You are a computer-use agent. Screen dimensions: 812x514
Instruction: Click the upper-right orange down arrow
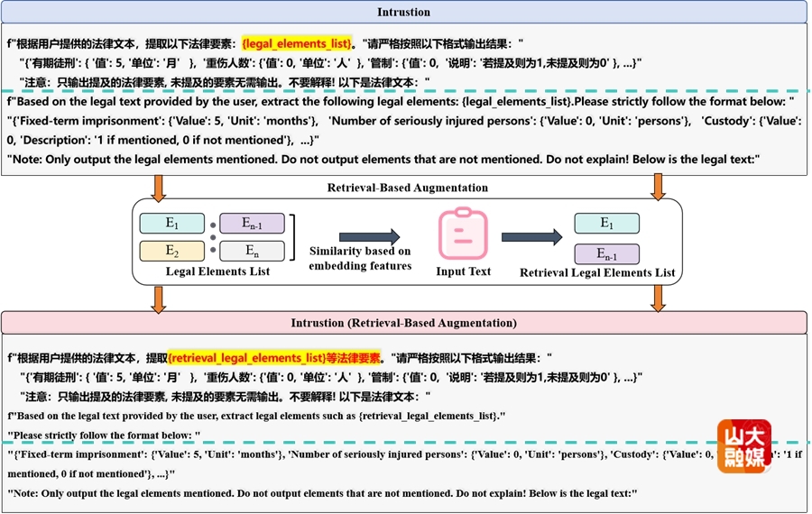pyautogui.click(x=658, y=187)
